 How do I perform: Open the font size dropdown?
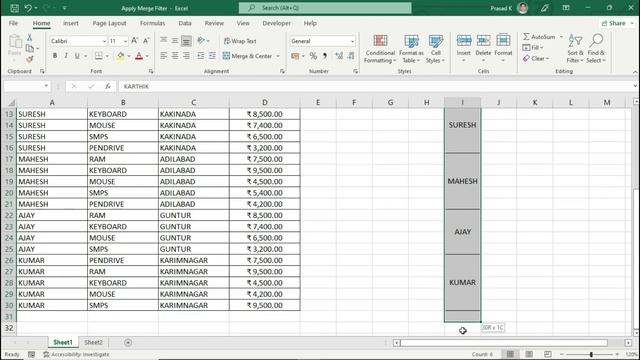click(x=125, y=41)
